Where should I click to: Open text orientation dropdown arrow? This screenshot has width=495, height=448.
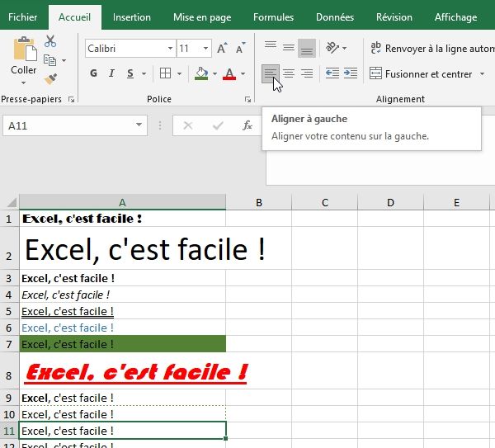[x=344, y=49]
